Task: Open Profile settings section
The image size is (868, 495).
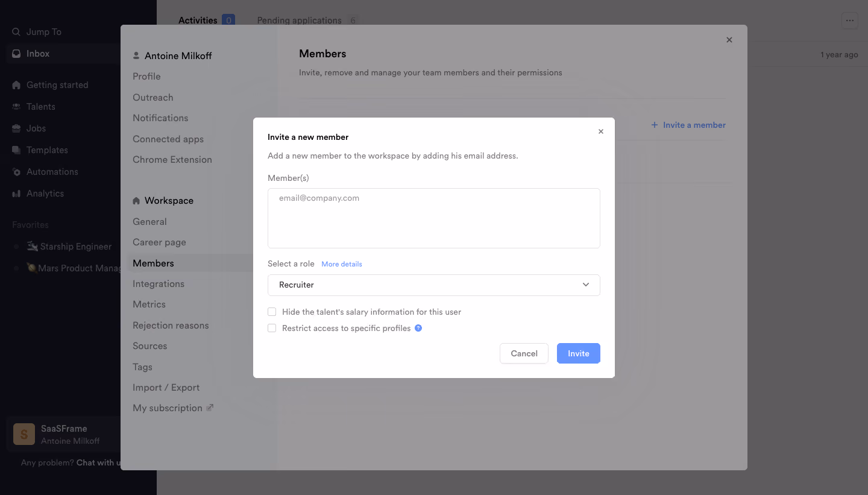Action: 146,77
